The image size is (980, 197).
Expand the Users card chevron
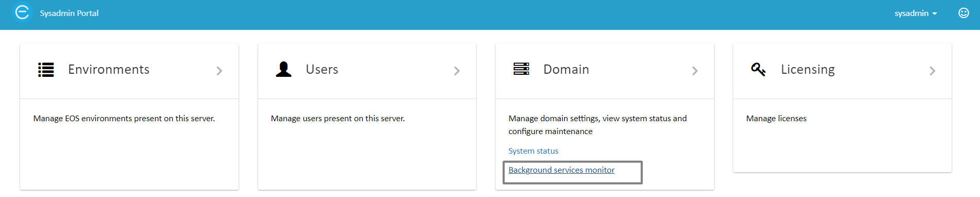pyautogui.click(x=457, y=71)
